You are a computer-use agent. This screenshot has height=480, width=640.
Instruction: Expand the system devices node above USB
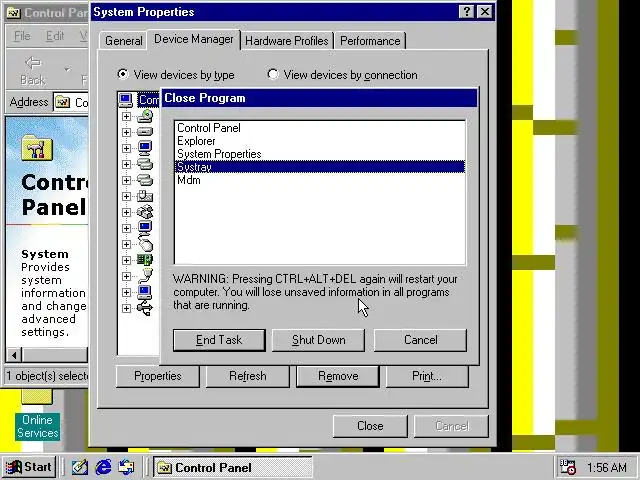[x=126, y=292]
